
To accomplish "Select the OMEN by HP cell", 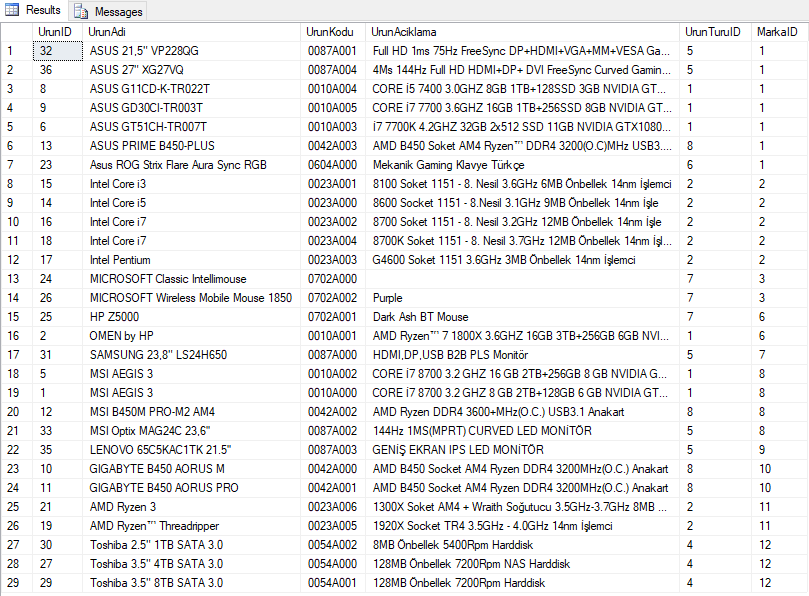I will [x=191, y=336].
